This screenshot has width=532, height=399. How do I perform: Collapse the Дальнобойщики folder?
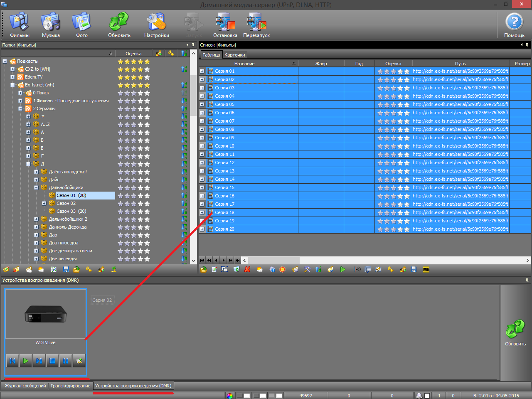36,188
